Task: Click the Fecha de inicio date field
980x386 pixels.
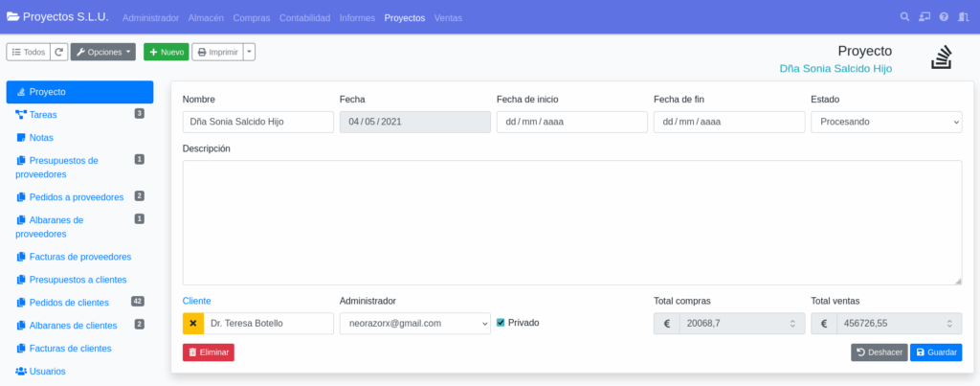Action: point(571,123)
